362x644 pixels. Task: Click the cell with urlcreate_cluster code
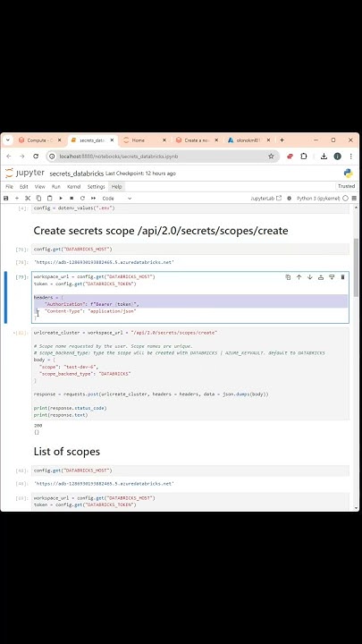click(x=190, y=374)
